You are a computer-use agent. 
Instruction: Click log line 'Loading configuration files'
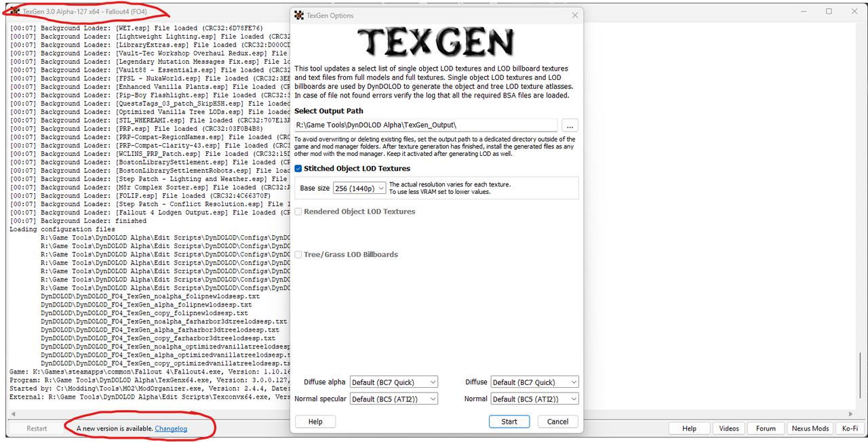point(62,229)
